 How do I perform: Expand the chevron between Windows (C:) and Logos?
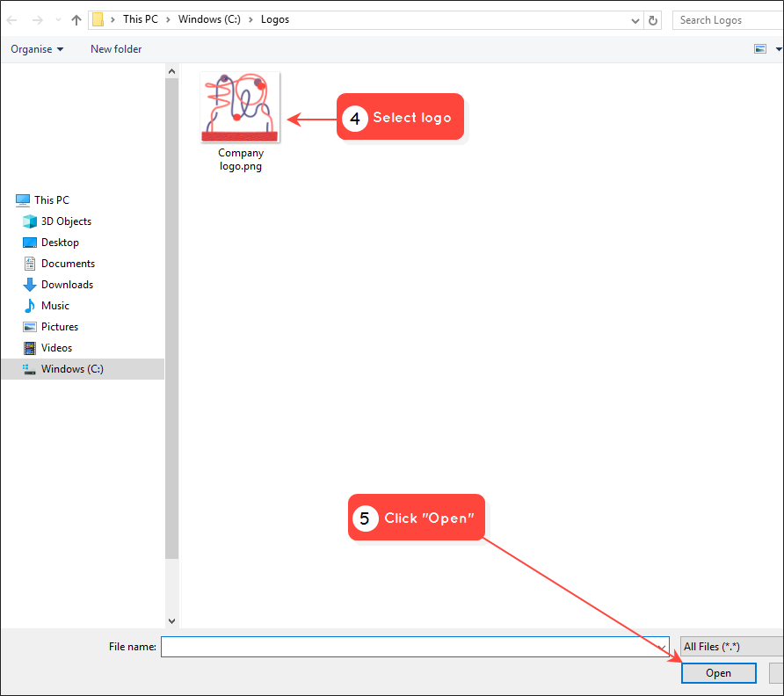tap(250, 19)
